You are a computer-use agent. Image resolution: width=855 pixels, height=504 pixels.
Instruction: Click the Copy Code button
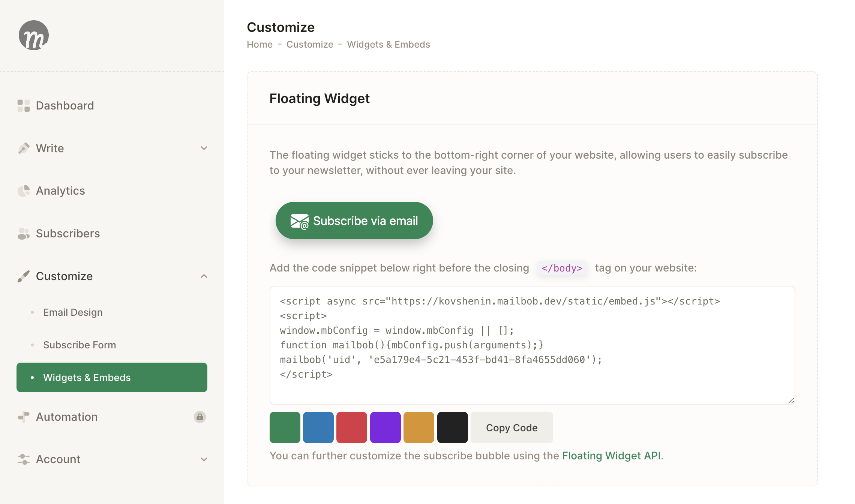pyautogui.click(x=512, y=427)
